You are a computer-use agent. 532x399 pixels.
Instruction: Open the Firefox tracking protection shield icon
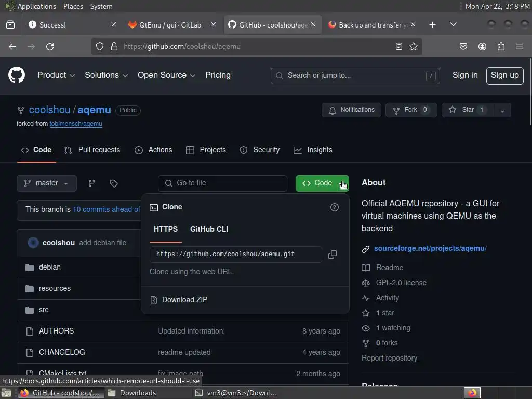tap(99, 46)
